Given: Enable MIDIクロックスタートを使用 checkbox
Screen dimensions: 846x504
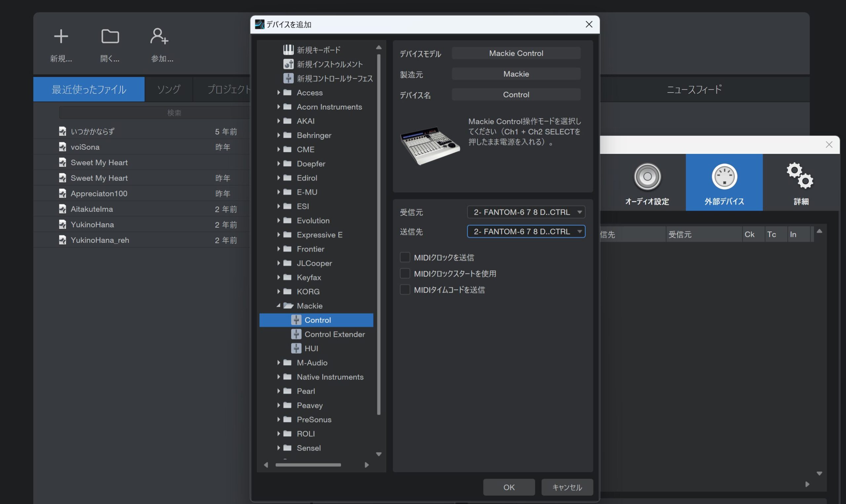Looking at the screenshot, I should click(405, 273).
